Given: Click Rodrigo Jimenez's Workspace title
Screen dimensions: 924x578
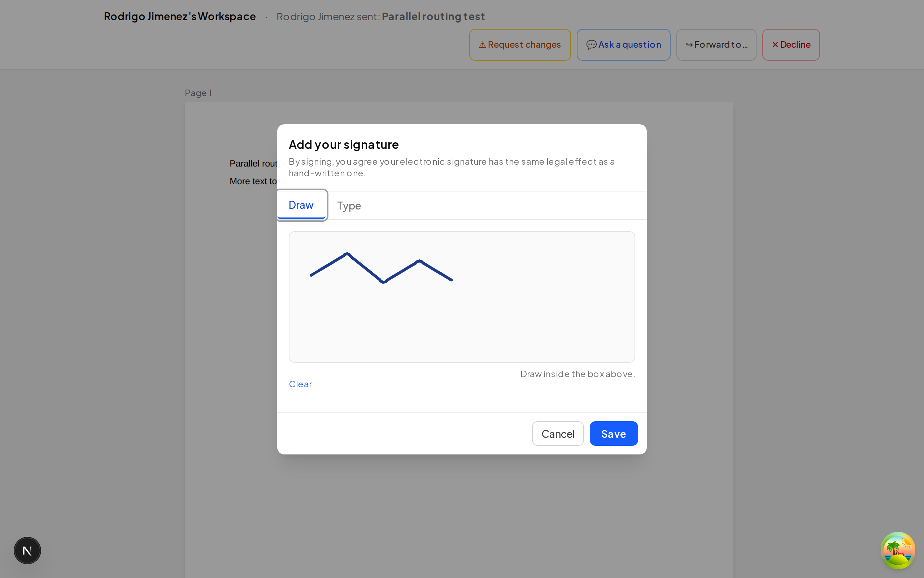Looking at the screenshot, I should pos(180,17).
